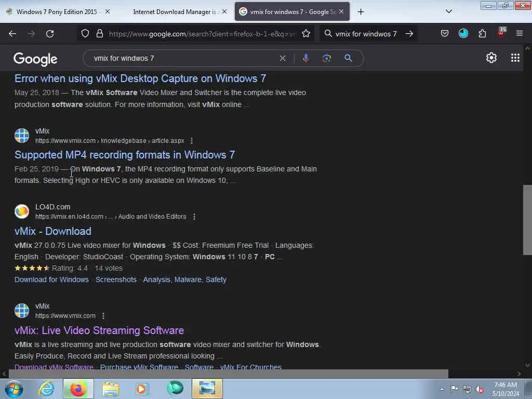Bookmark this page with the star icon
The height and width of the screenshot is (399, 532).
click(306, 34)
